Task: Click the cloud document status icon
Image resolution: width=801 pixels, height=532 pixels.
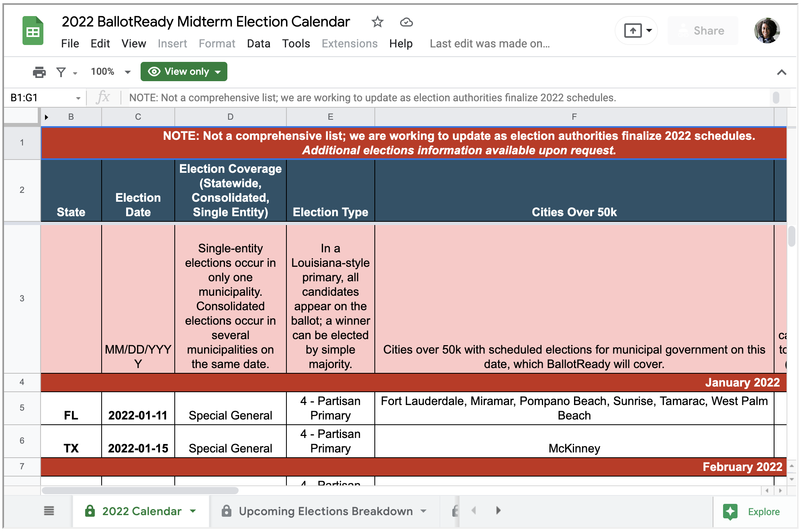Action: [406, 22]
